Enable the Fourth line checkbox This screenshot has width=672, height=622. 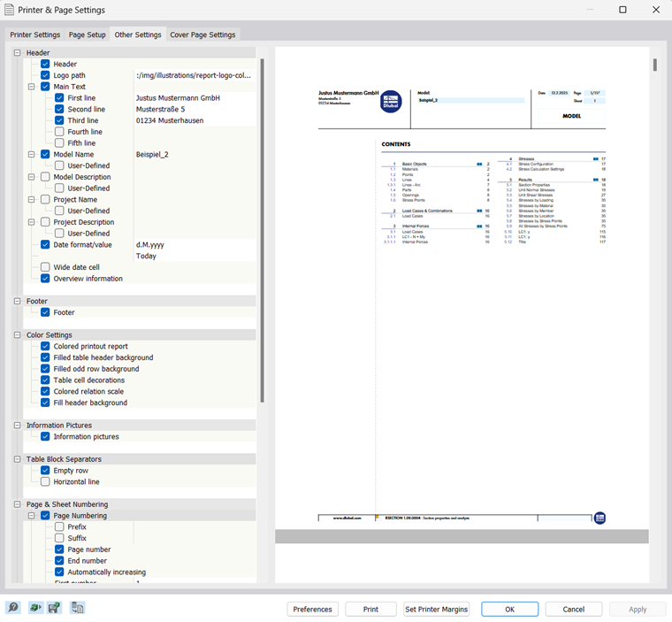click(x=59, y=132)
